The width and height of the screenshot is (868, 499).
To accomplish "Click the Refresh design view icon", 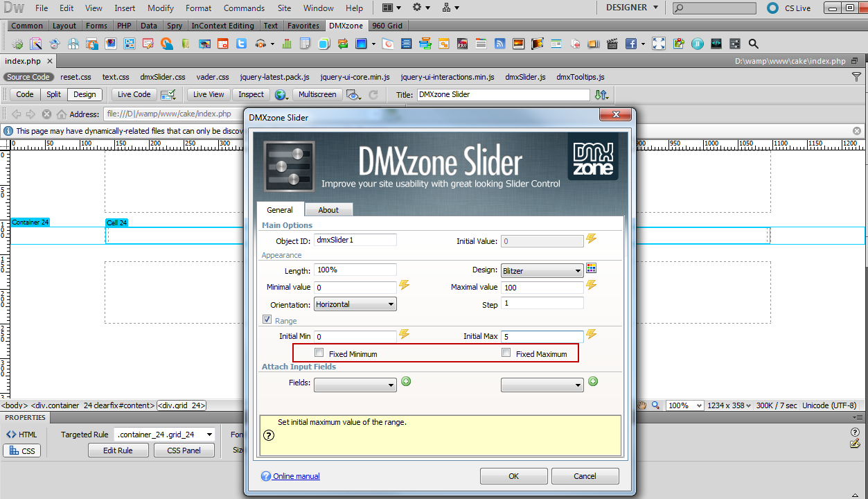I will tap(373, 94).
